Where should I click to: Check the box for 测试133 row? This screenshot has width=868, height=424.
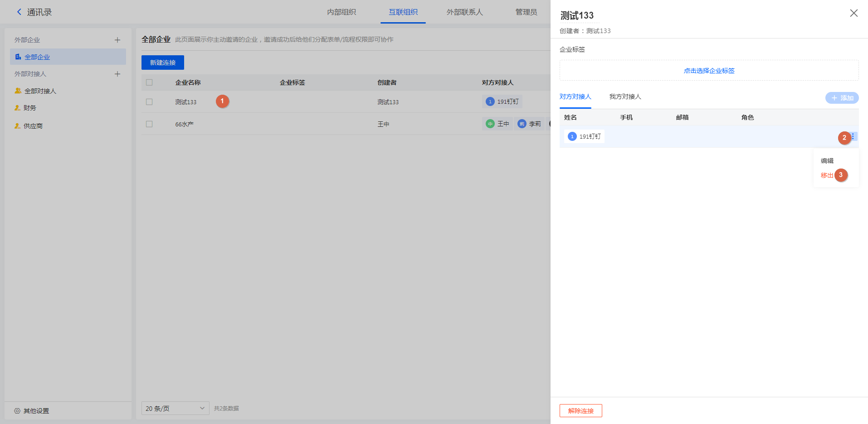[x=149, y=102]
